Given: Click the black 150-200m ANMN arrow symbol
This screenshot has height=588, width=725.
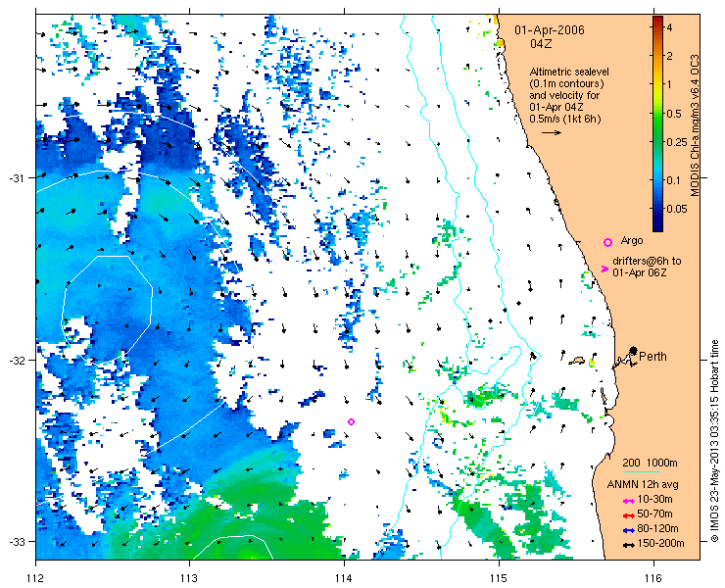Looking at the screenshot, I should point(627,545).
